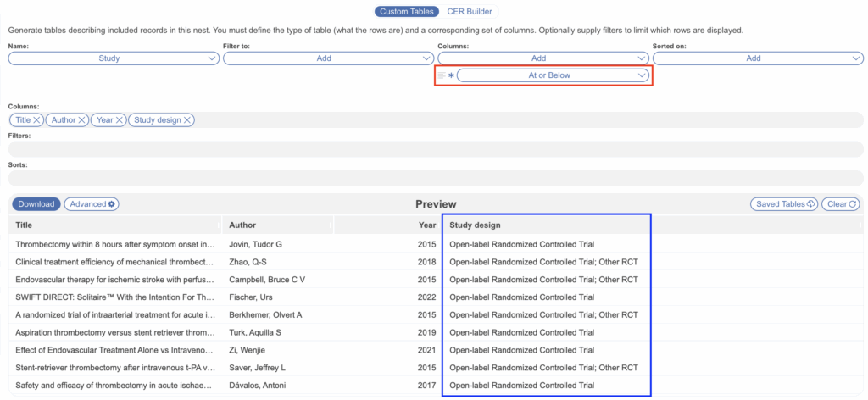The image size is (868, 400).
Task: Expand the Columns Add dropdown
Action: tap(543, 58)
